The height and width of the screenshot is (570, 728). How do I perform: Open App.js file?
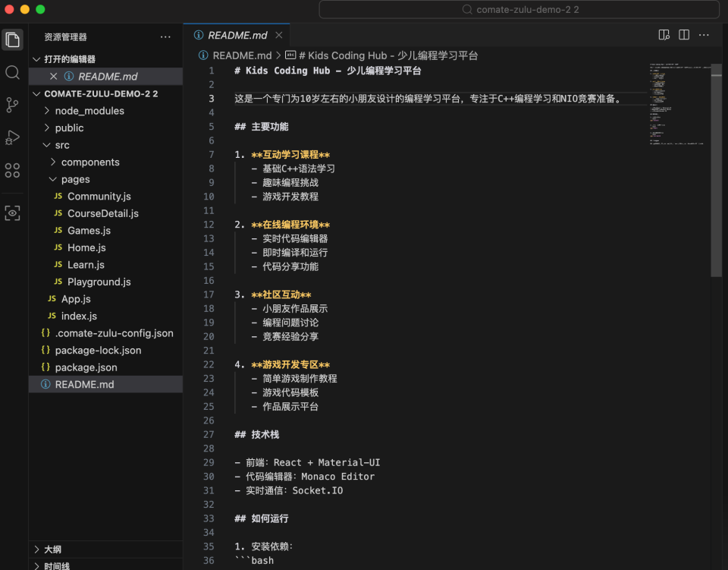[x=106, y=299]
